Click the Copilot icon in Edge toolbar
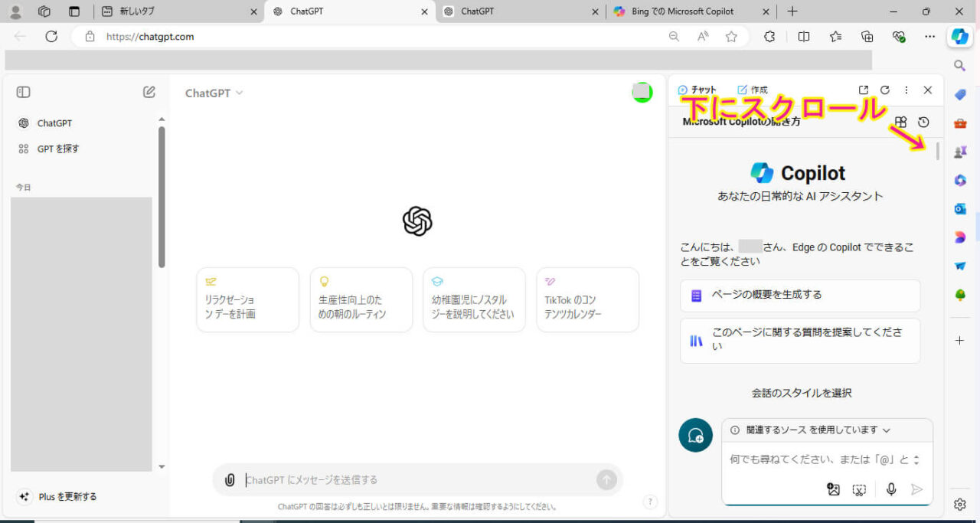The image size is (980, 523). tap(960, 37)
